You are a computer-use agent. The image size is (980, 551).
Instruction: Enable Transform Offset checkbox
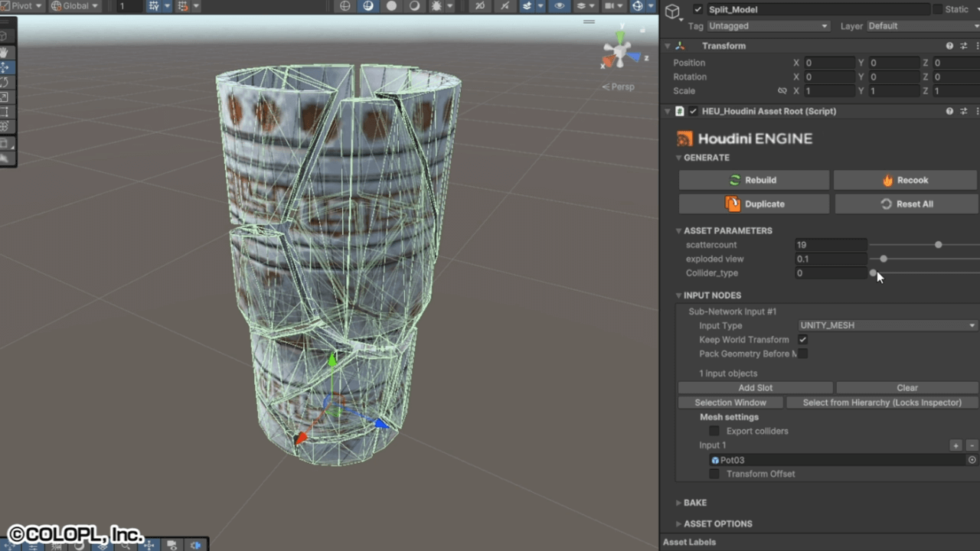tap(714, 474)
